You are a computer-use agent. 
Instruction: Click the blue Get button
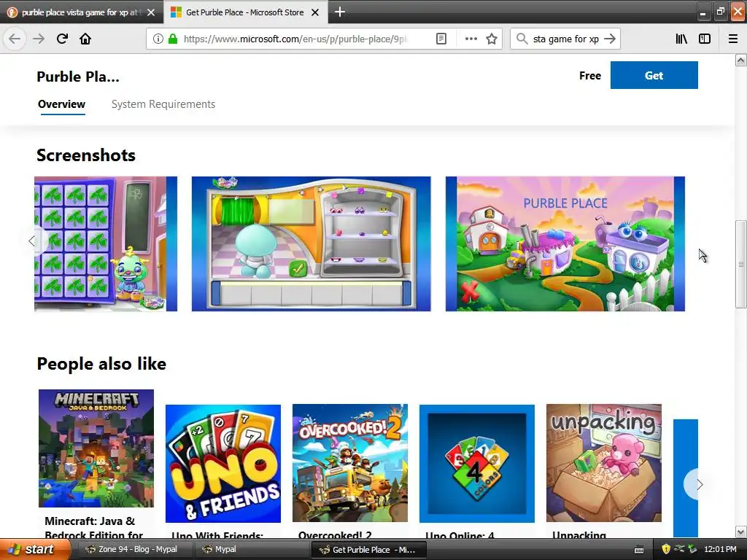(x=654, y=75)
